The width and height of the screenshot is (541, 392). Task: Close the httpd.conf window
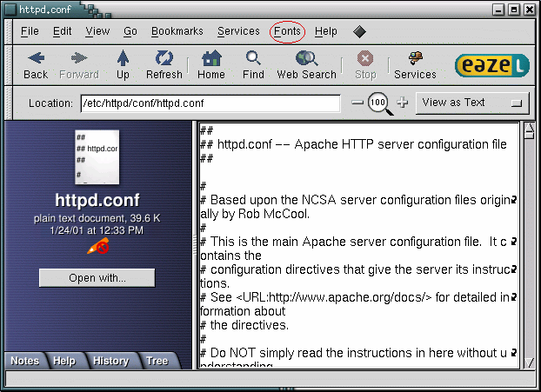[x=530, y=10]
